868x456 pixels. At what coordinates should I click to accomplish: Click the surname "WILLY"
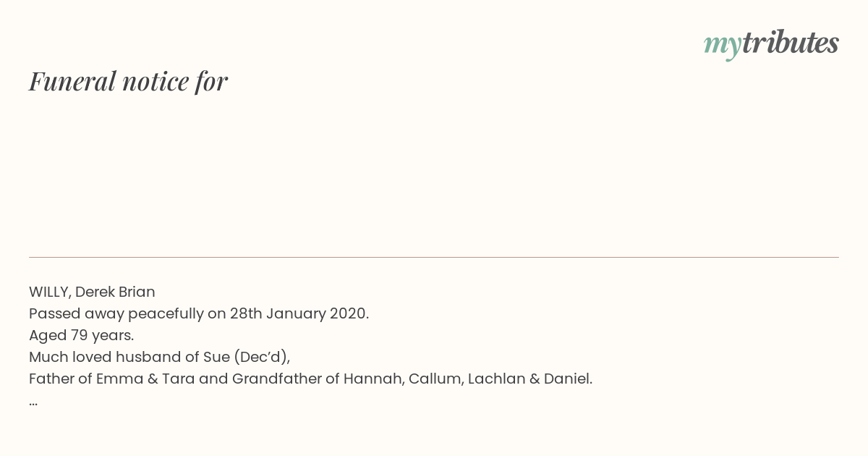48,292
